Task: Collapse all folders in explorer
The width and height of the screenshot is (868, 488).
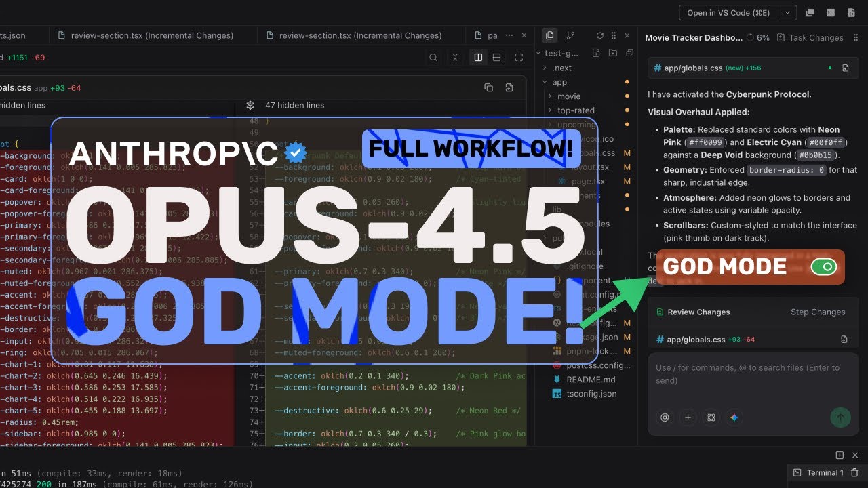Action: (630, 53)
